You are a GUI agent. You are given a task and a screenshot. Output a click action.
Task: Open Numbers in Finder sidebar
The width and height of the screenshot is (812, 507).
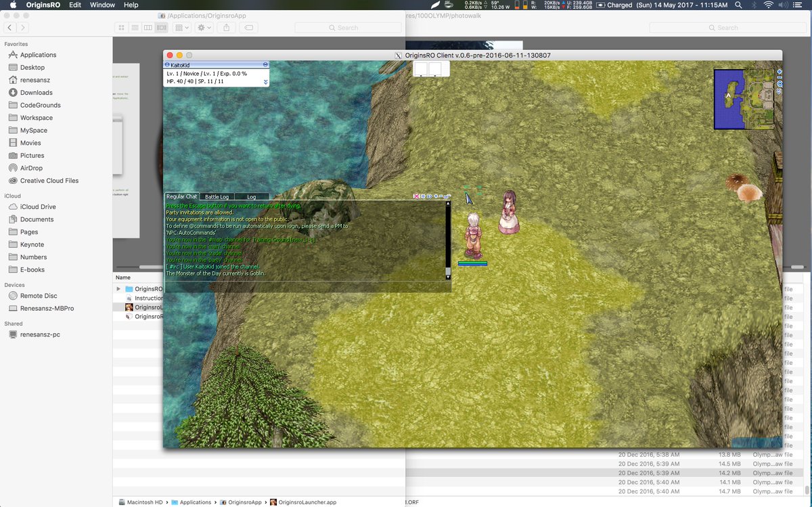[x=33, y=257]
